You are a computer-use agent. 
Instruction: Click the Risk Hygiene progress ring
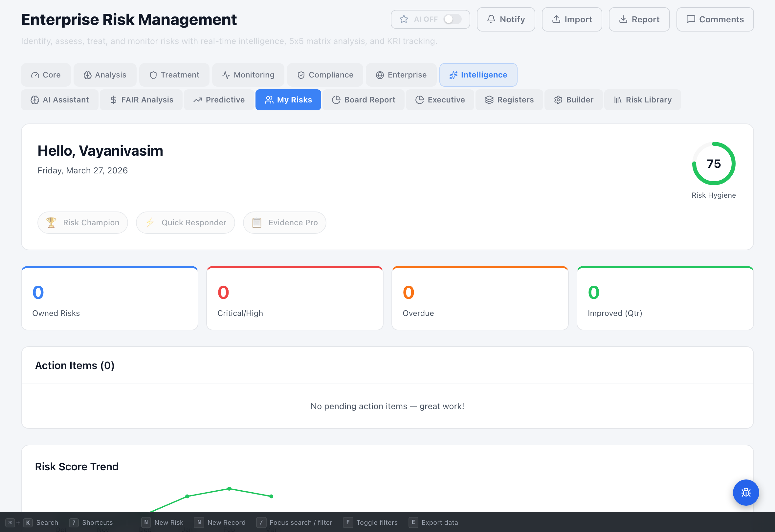(714, 164)
